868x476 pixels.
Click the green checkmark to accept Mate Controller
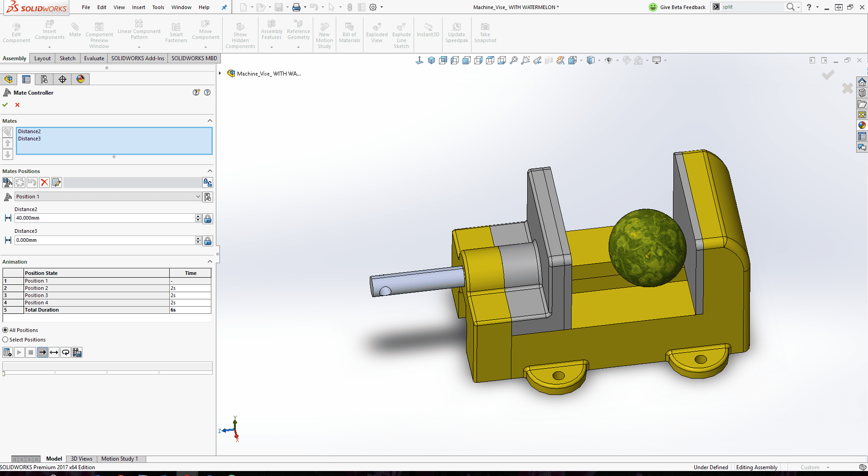click(5, 105)
